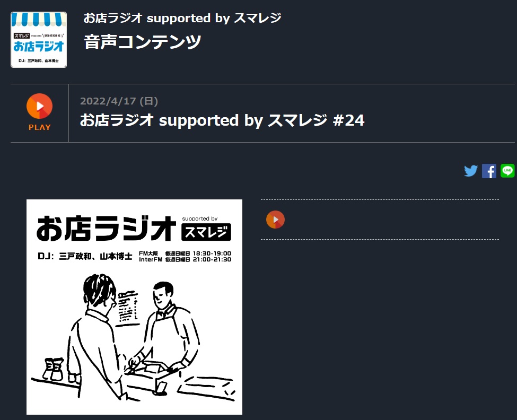
Task: Click the episode title お店ラジオ supported by スマレジ #24
Action: click(x=222, y=120)
